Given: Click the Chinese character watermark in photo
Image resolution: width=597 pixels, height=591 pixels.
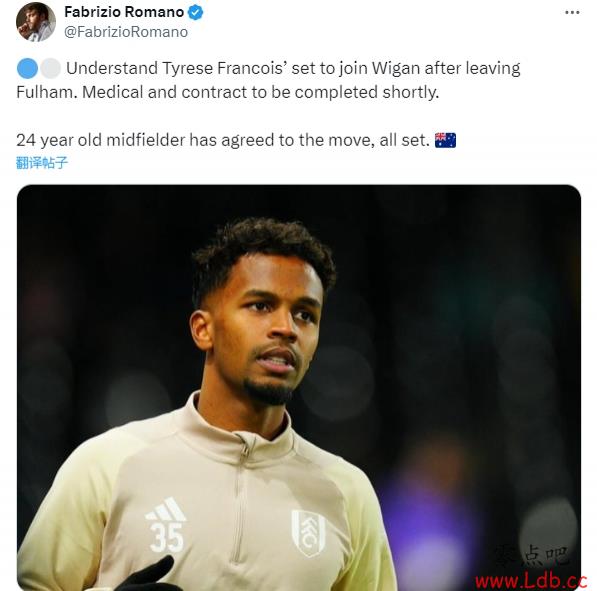Looking at the screenshot, I should coord(531,556).
